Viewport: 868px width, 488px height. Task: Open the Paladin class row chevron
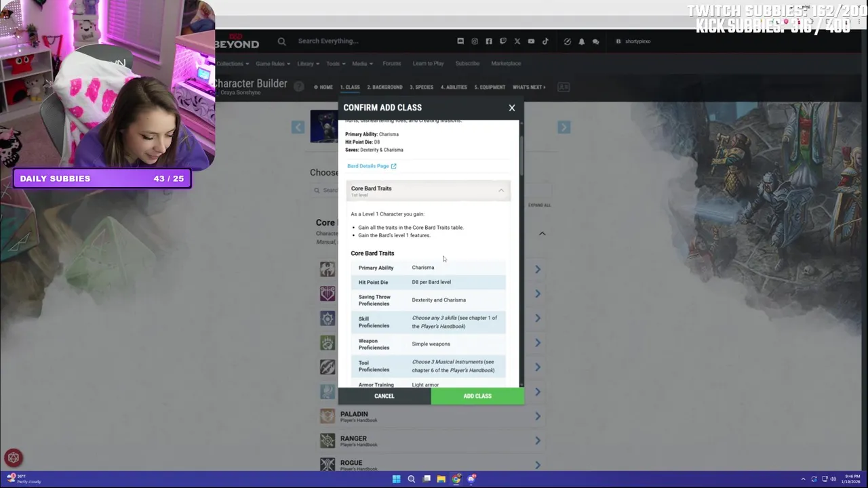[538, 416]
